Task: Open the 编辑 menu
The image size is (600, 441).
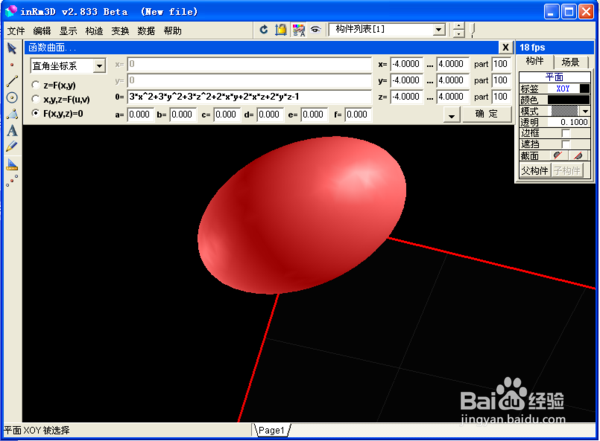Action: [x=42, y=31]
